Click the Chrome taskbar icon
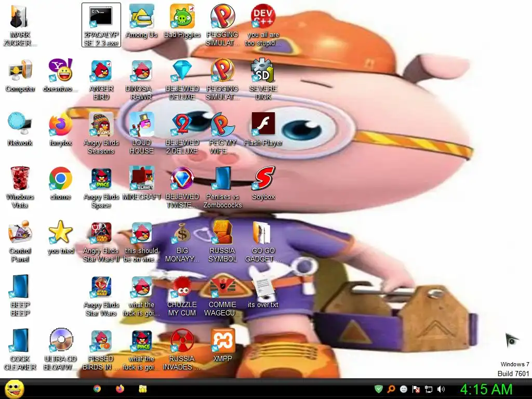This screenshot has width=532, height=399. click(x=97, y=389)
